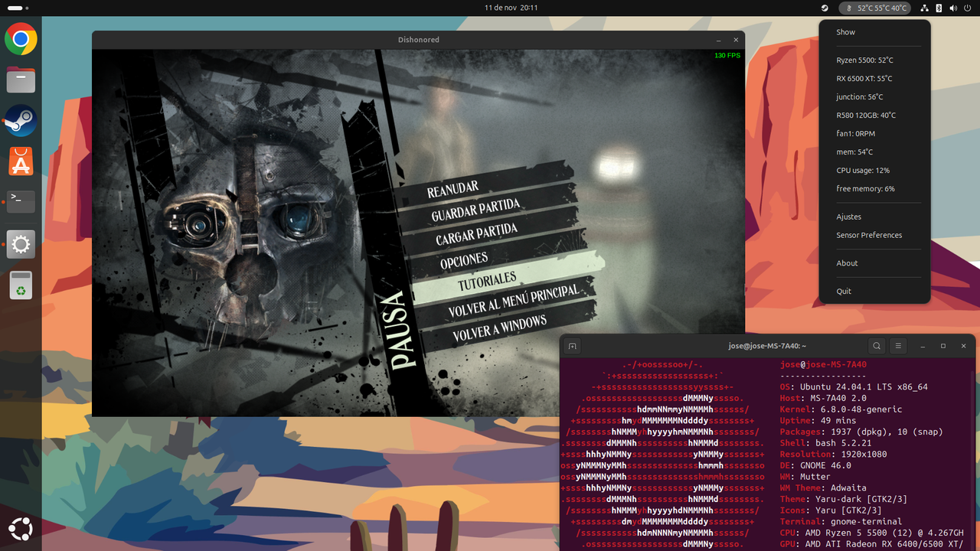
Task: Click the temperature sensor indicator in top bar
Action: [874, 8]
